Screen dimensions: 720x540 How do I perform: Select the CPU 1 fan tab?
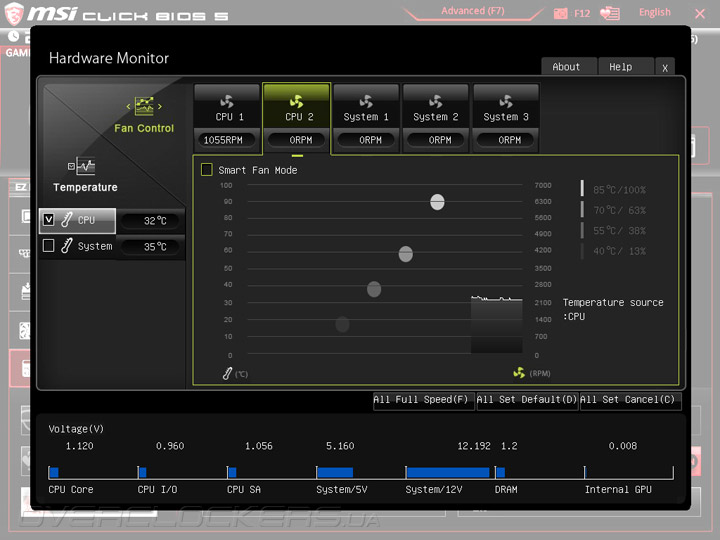coord(227,118)
